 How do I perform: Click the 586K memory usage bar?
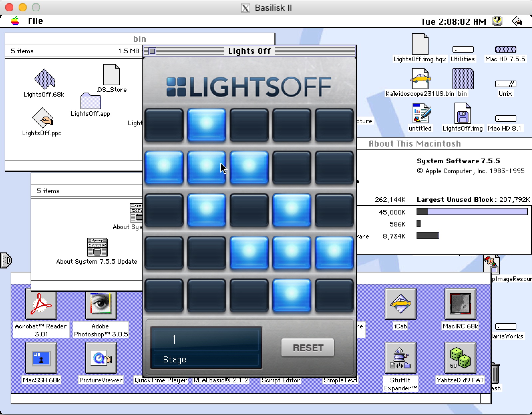[x=419, y=223]
